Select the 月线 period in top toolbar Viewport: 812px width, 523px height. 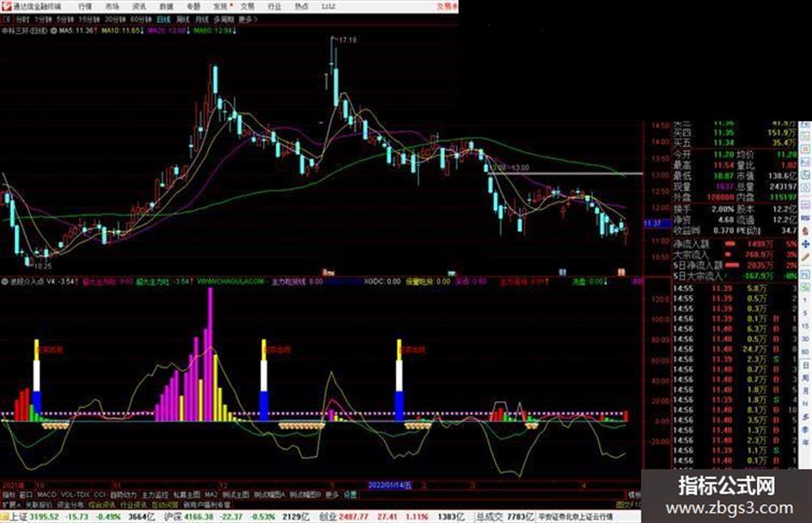201,19
